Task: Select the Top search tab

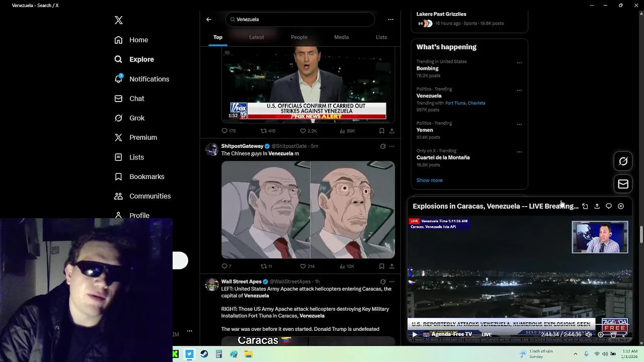Action: click(x=218, y=37)
